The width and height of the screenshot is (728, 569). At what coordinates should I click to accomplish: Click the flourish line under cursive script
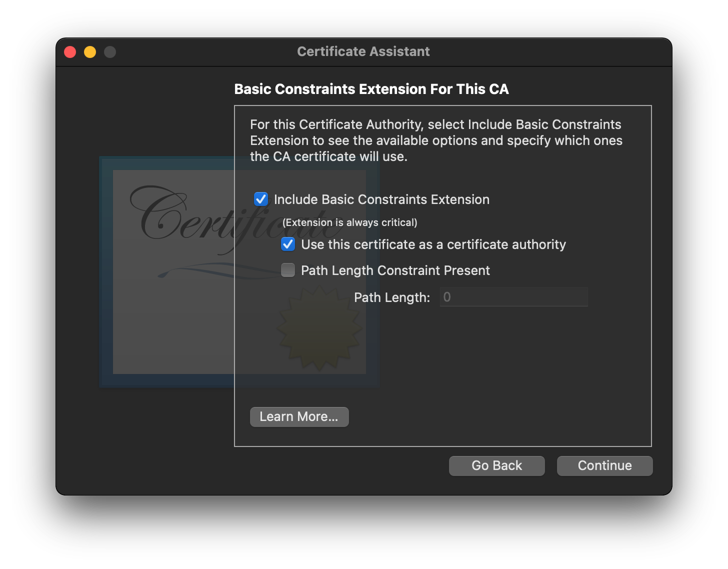tap(200, 271)
